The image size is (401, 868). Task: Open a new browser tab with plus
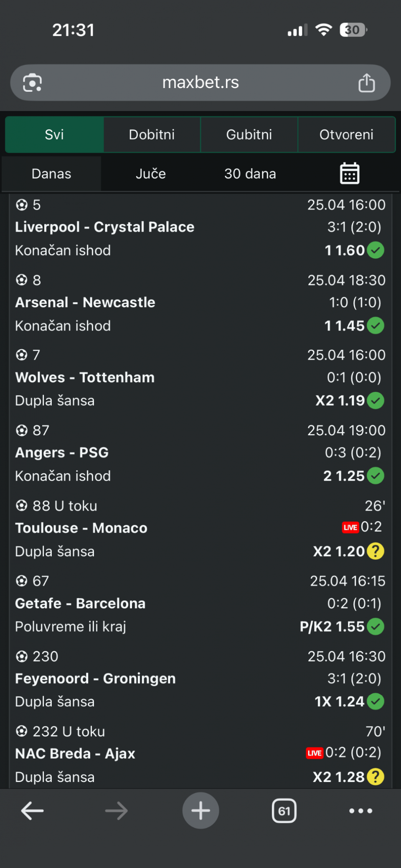pyautogui.click(x=200, y=810)
